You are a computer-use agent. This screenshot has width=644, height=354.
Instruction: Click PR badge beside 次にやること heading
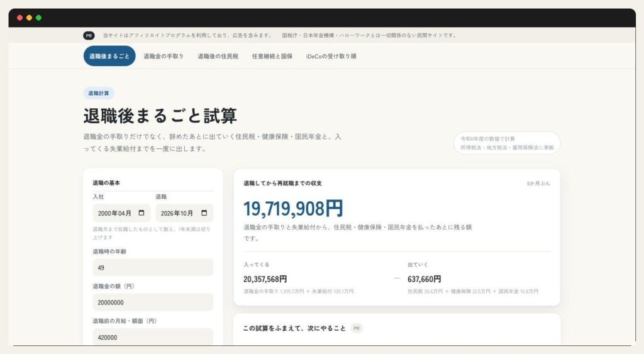357,328
